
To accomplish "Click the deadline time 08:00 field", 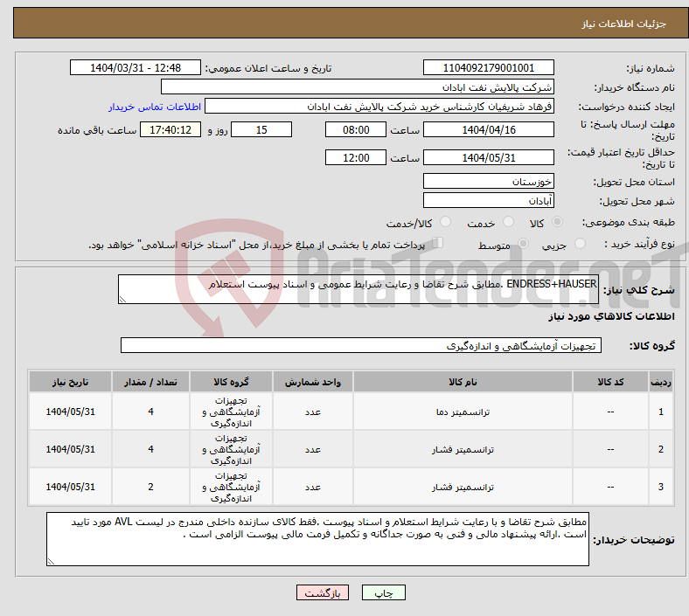I will tap(356, 129).
